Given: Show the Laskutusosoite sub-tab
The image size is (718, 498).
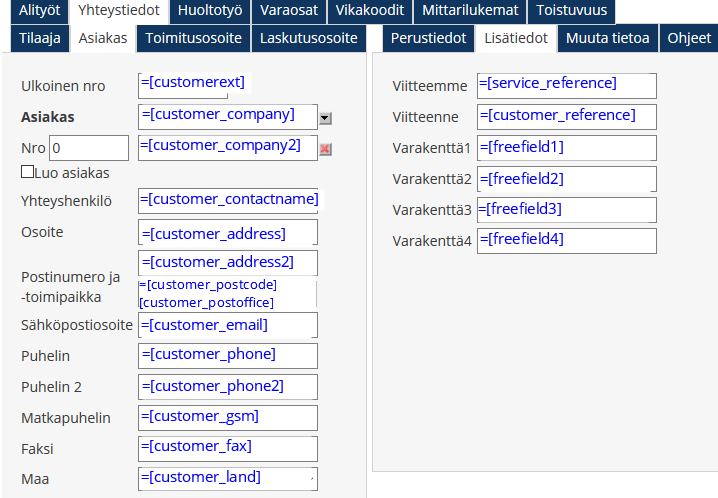Looking at the screenshot, I should point(308,39).
